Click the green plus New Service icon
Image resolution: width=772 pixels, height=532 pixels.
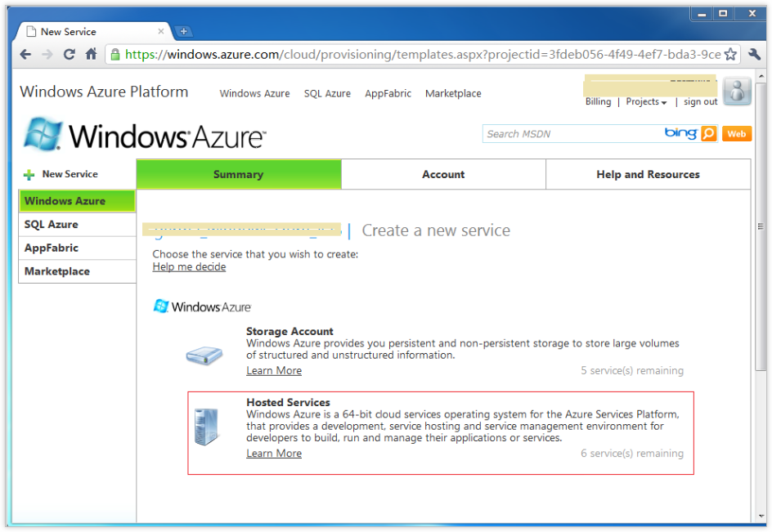[x=29, y=175]
